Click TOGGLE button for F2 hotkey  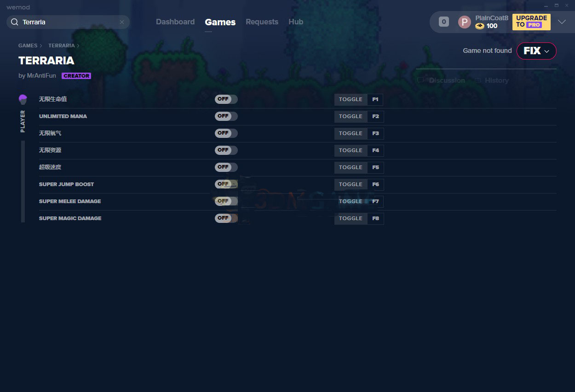coord(351,116)
